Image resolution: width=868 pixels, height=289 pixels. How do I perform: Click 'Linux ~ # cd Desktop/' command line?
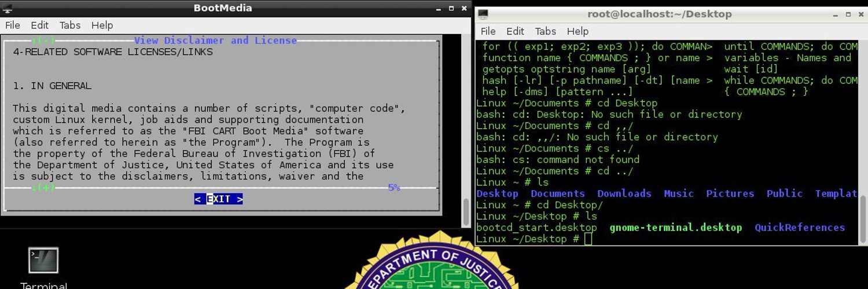tap(539, 205)
